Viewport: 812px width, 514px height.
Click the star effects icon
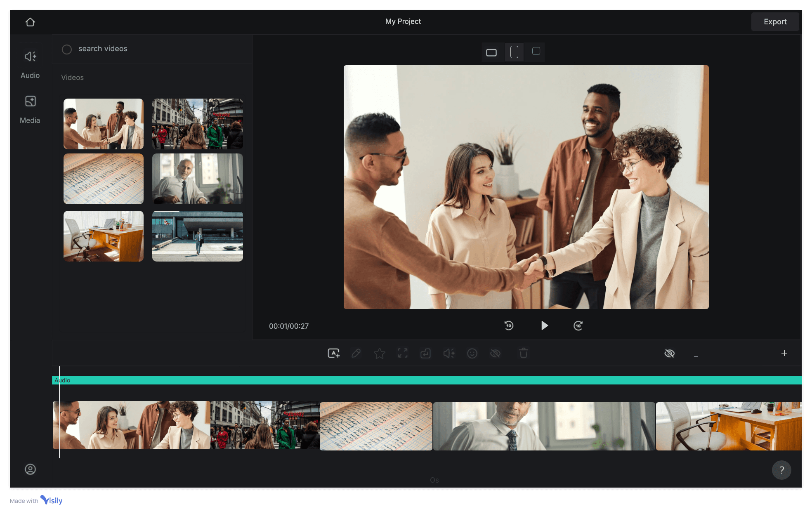coord(379,353)
